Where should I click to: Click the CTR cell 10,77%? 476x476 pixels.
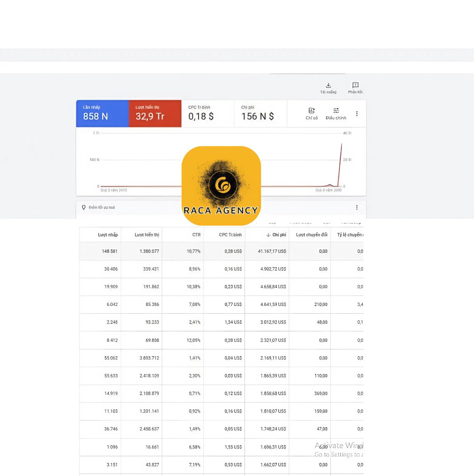tap(193, 251)
